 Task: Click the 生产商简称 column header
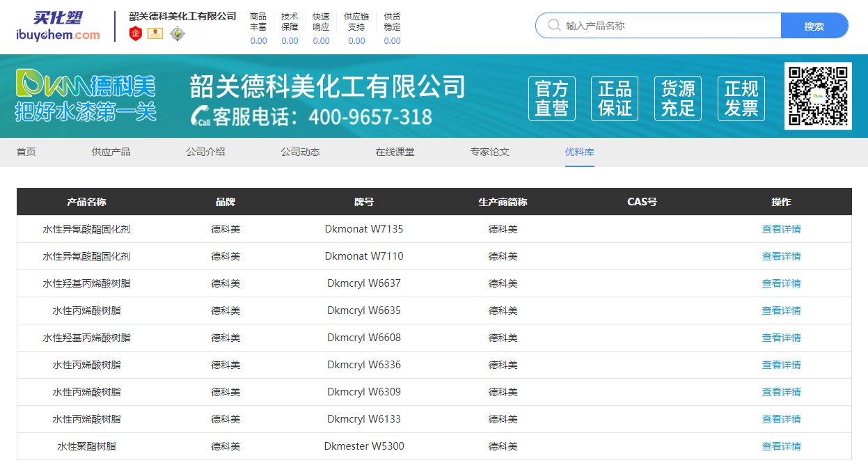[503, 202]
